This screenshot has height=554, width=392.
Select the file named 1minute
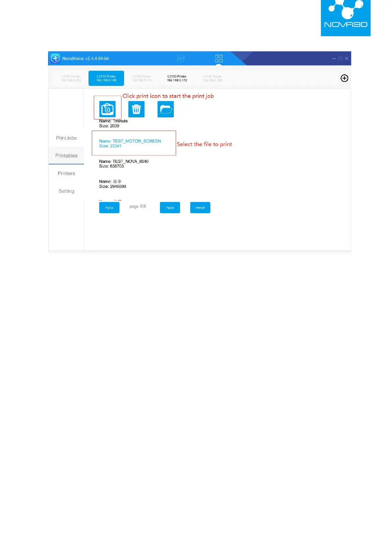(x=114, y=123)
